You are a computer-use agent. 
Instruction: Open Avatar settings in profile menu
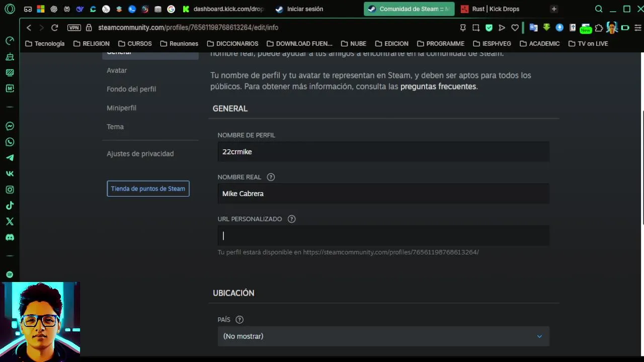coord(117,70)
